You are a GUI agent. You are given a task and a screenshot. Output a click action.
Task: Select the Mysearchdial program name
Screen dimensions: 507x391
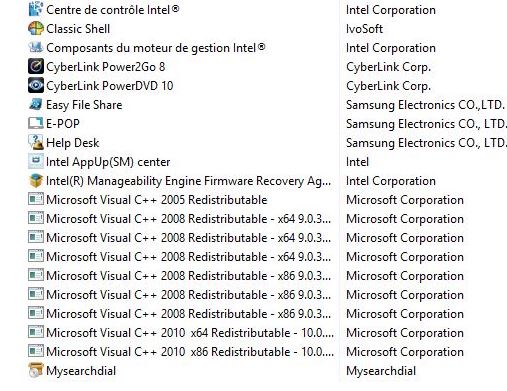[81, 371]
